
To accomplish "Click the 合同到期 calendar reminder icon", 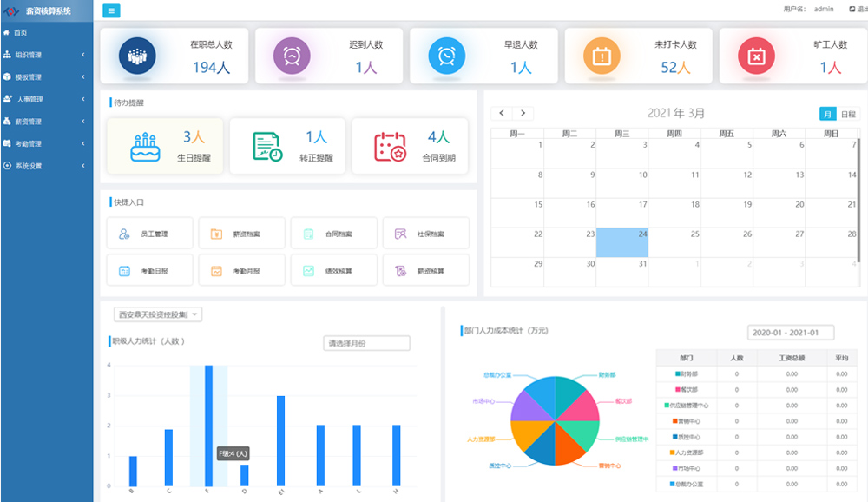I will pos(390,147).
